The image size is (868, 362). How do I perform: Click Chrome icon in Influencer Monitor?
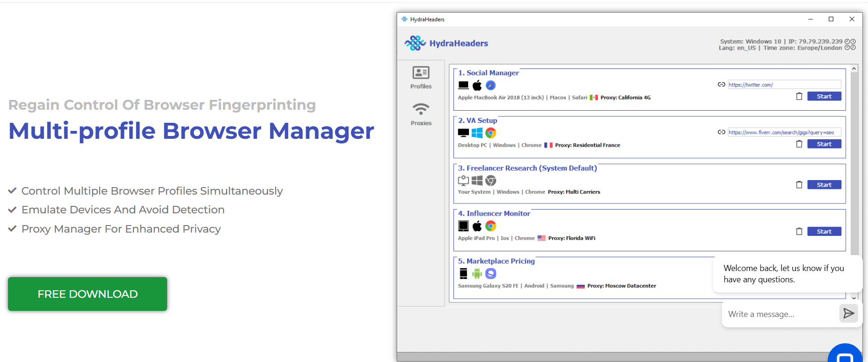click(x=491, y=226)
